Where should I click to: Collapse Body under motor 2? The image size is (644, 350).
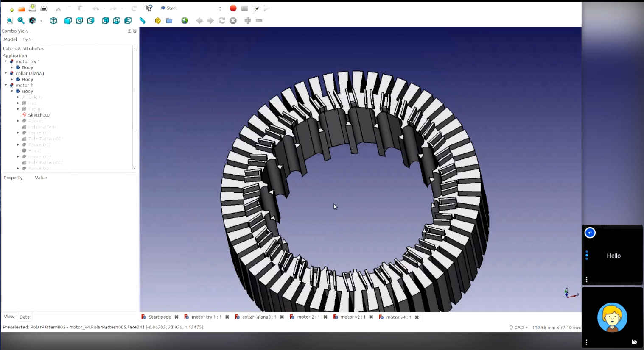[x=12, y=91]
